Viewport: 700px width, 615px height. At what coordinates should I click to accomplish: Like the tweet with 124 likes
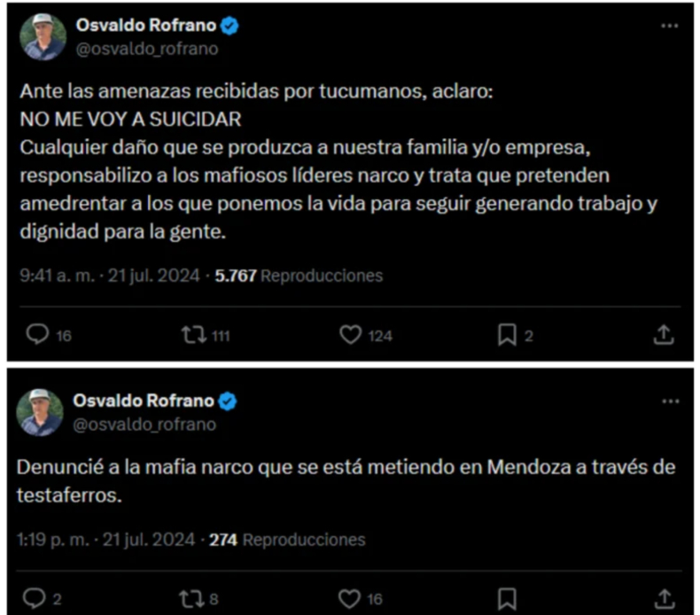pyautogui.click(x=352, y=335)
